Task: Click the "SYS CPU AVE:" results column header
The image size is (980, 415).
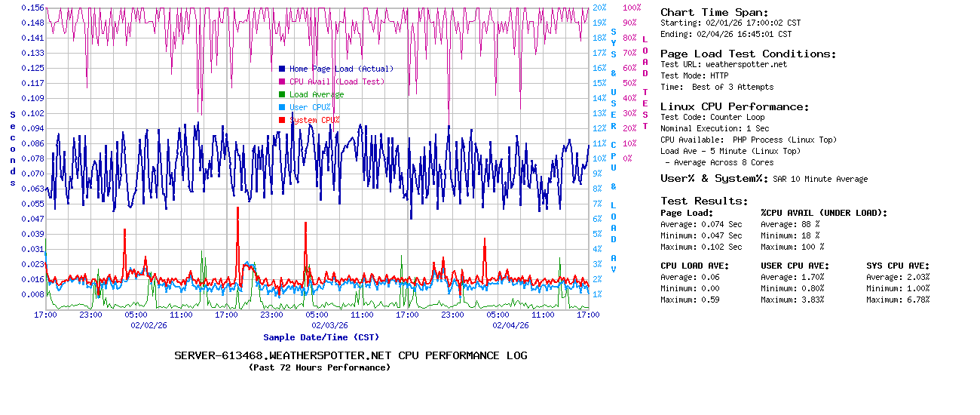Action: click(897, 266)
